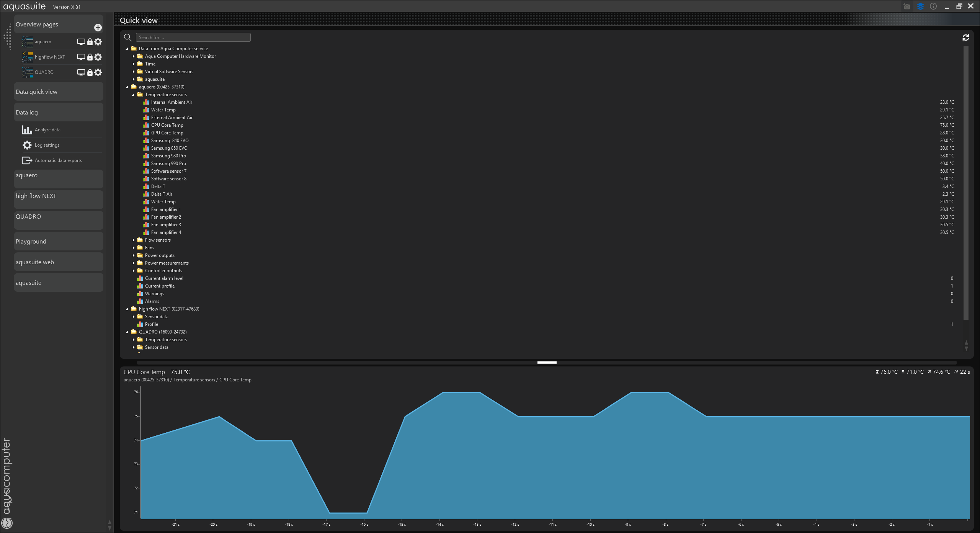Select the GPU Core Temp sensor icon
The height and width of the screenshot is (533, 980).
pyautogui.click(x=146, y=133)
